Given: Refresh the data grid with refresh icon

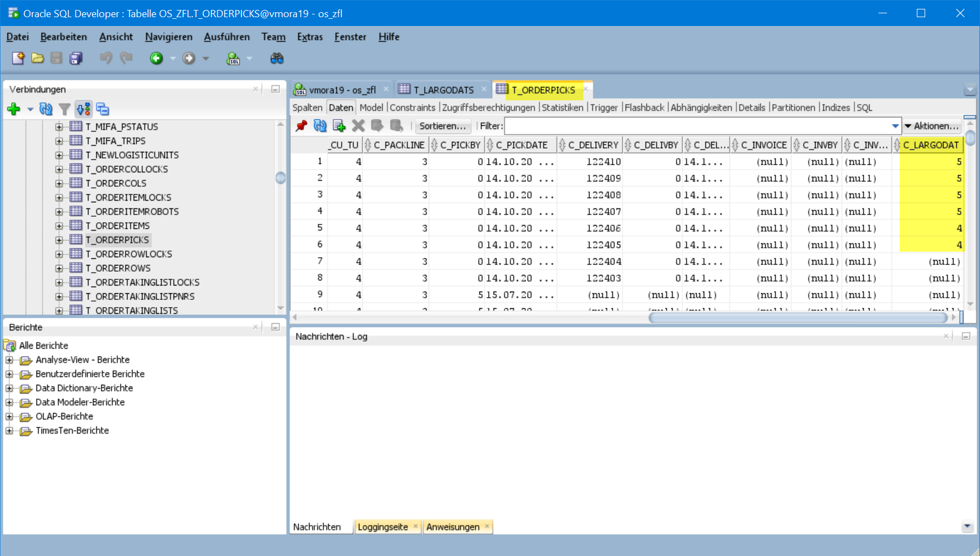Looking at the screenshot, I should (320, 126).
